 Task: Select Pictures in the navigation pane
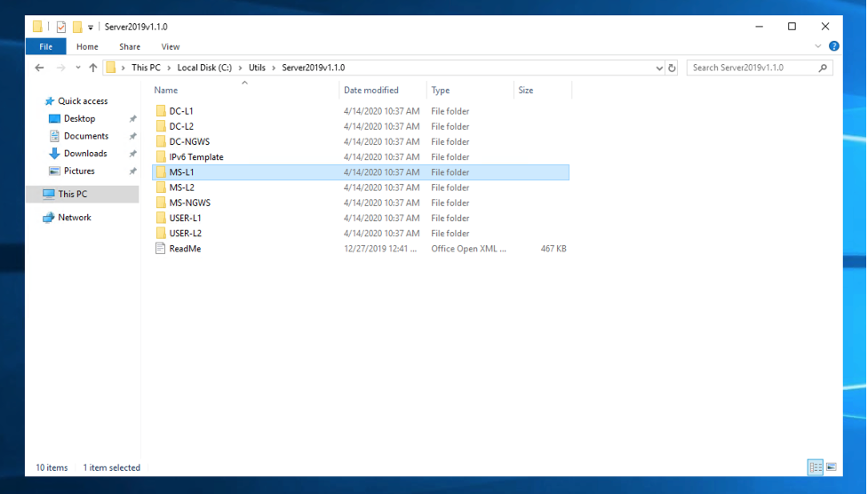tap(79, 171)
